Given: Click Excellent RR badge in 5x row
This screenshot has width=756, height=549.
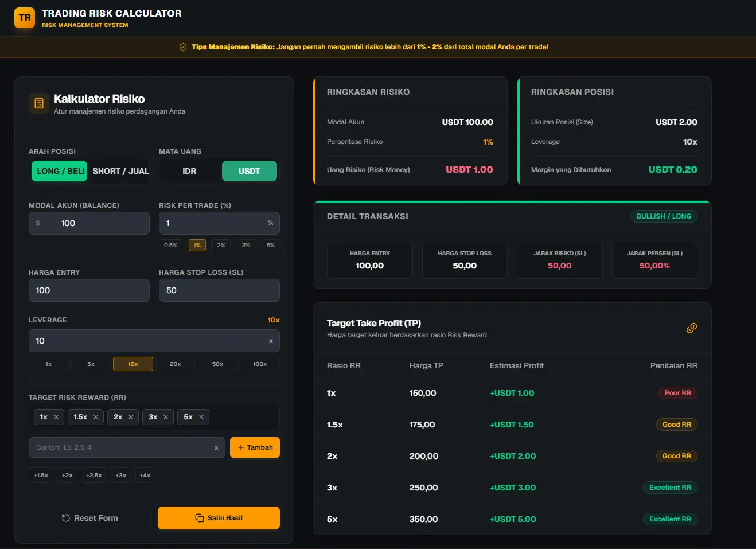Looking at the screenshot, I should point(670,519).
